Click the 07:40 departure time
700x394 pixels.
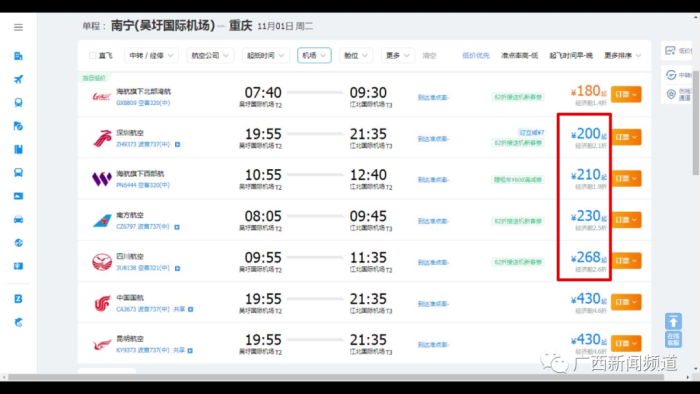click(263, 92)
